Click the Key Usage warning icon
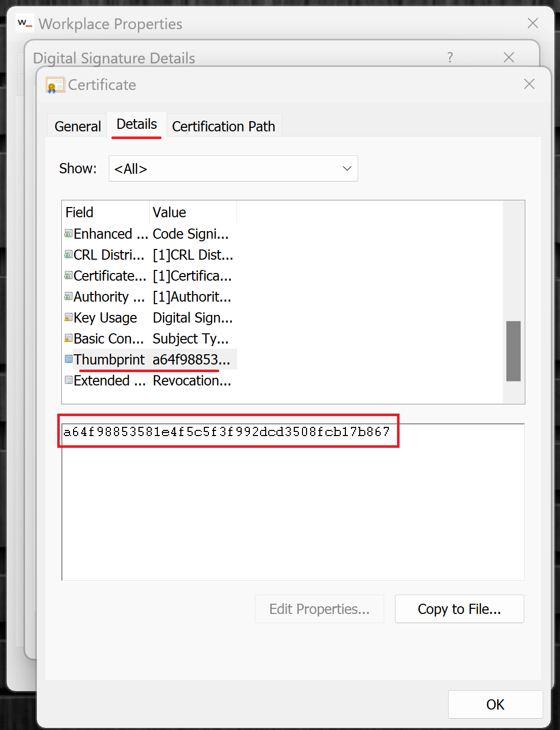 [68, 317]
